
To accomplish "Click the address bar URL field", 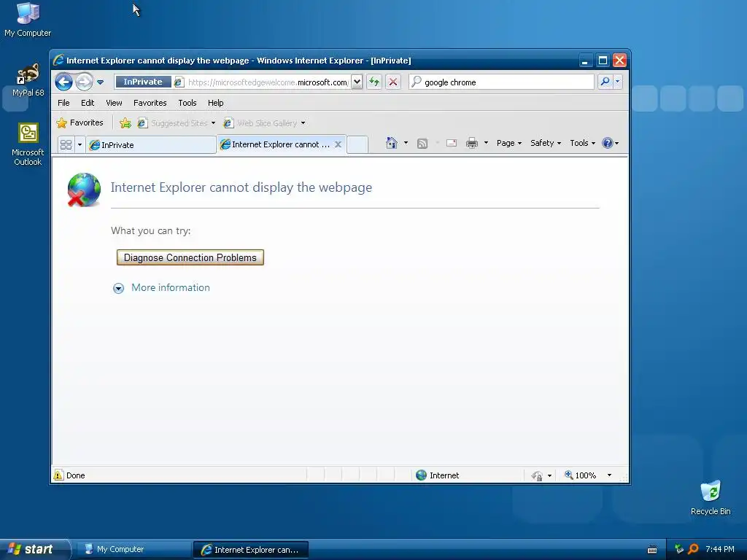I will point(268,82).
